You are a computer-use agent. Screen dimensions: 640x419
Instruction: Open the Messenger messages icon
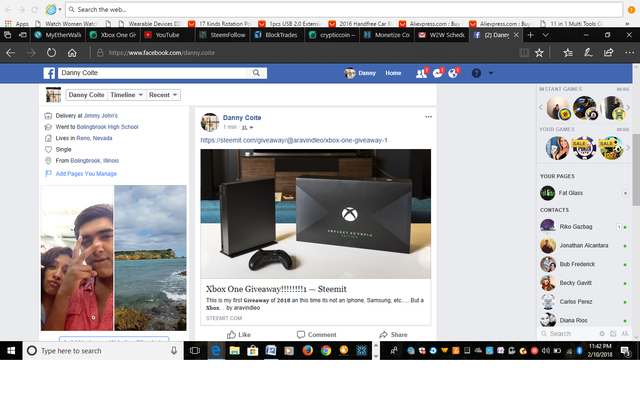[x=438, y=73]
